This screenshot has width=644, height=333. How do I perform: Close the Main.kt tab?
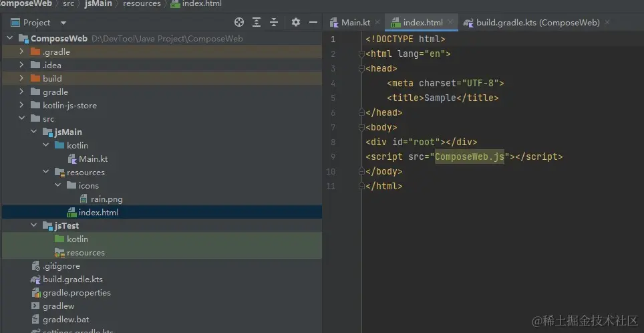coord(377,22)
